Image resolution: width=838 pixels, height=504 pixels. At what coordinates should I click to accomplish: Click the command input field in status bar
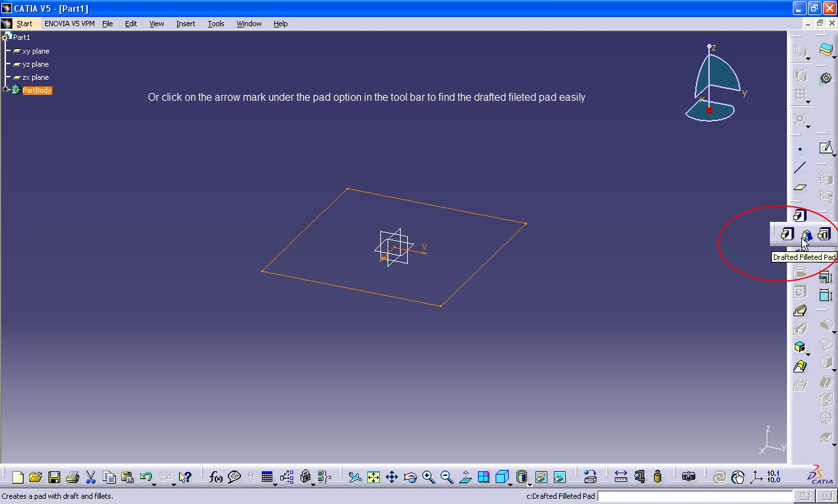click(x=694, y=496)
